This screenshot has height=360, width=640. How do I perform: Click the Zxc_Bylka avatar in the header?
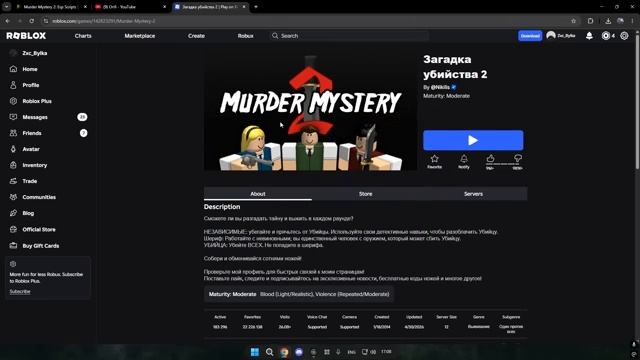click(551, 36)
